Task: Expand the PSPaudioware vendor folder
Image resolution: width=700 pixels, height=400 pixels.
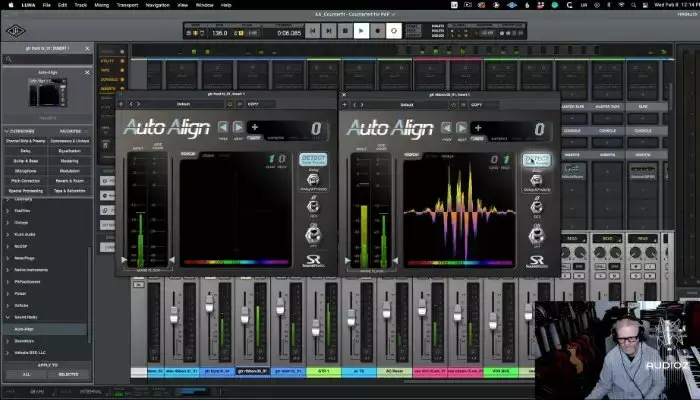Action: point(8,282)
